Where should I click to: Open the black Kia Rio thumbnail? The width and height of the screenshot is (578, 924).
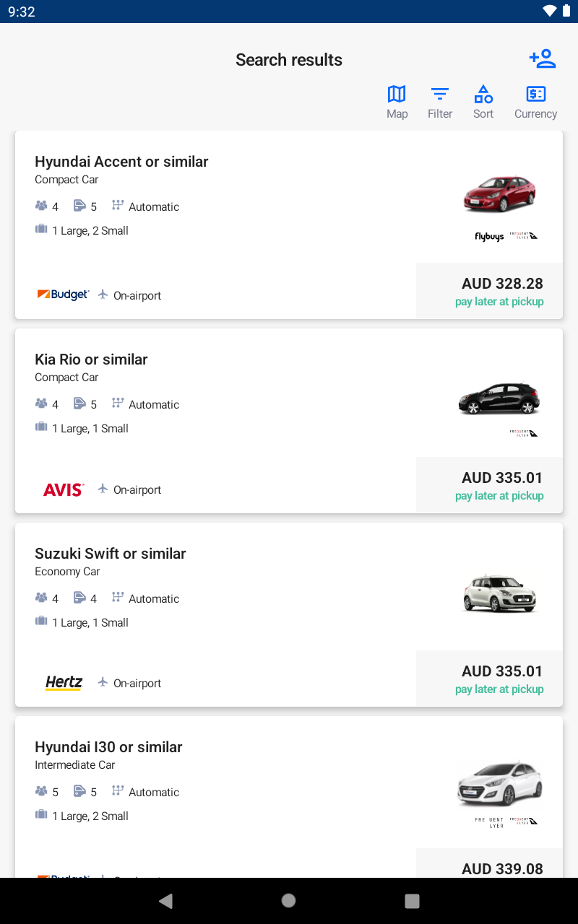click(x=499, y=398)
